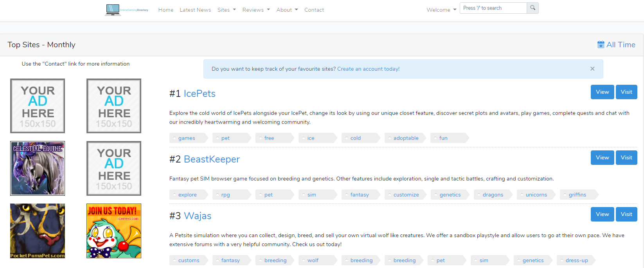Screen dimensions: 644x268
Task: Select the Wajas 'customs' tag
Action: (x=189, y=260)
